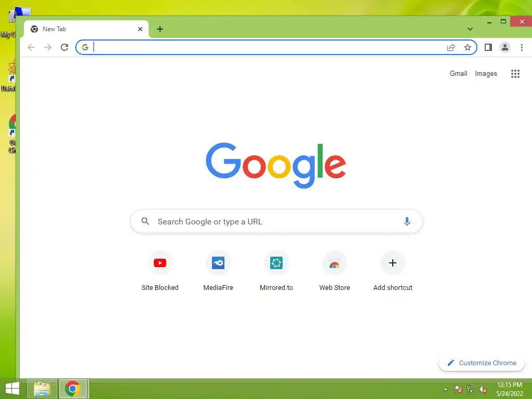532x399 pixels.
Task: Click the forward navigation arrow
Action: tap(48, 47)
